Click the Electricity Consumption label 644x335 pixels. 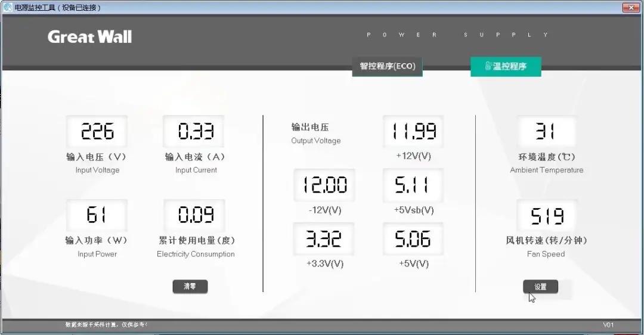pos(196,254)
